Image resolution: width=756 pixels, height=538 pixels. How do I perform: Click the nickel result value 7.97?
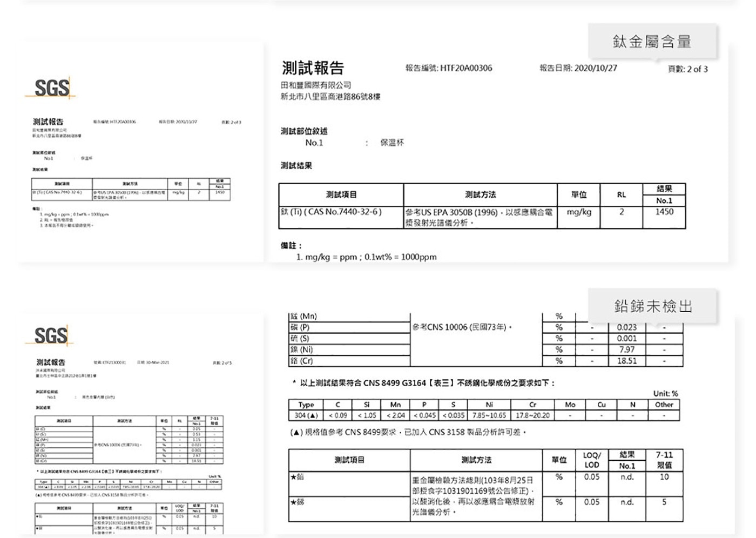point(626,349)
